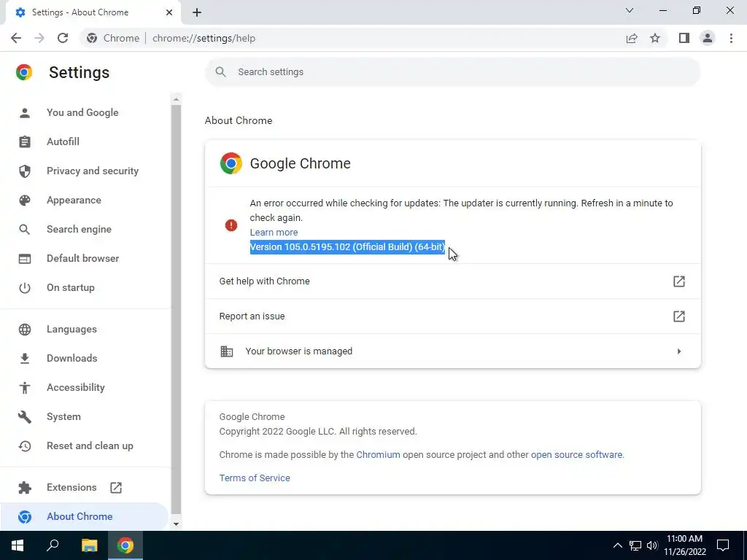
Task: Click the Chrome site info icon in address bar
Action: pos(92,38)
